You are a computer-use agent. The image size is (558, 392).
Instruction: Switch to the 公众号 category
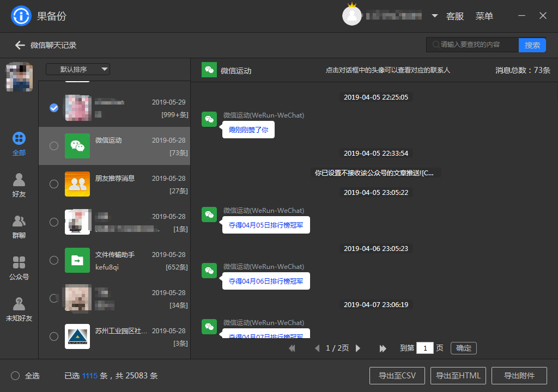19,268
